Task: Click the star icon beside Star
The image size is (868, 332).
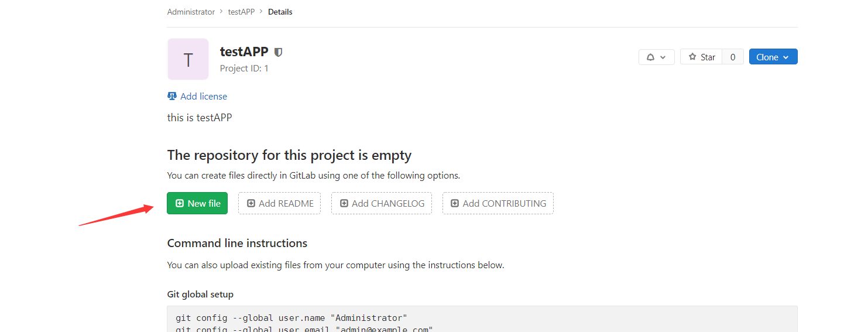Action: 692,57
